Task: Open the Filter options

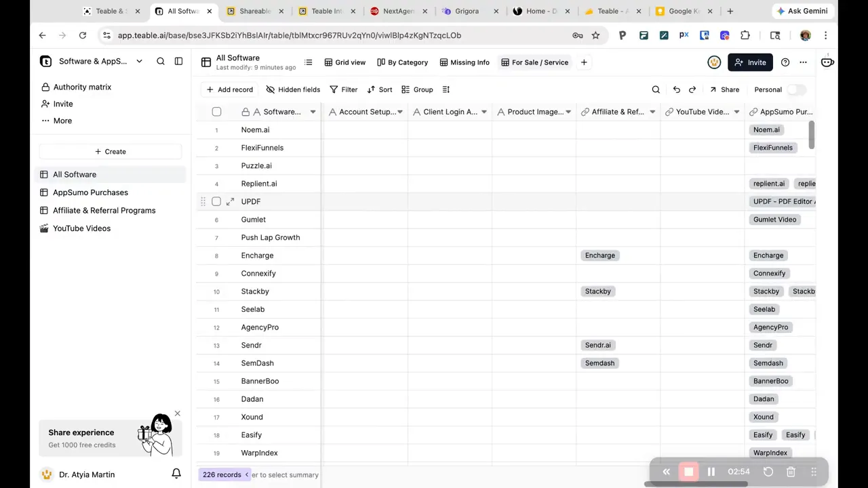Action: 344,89
